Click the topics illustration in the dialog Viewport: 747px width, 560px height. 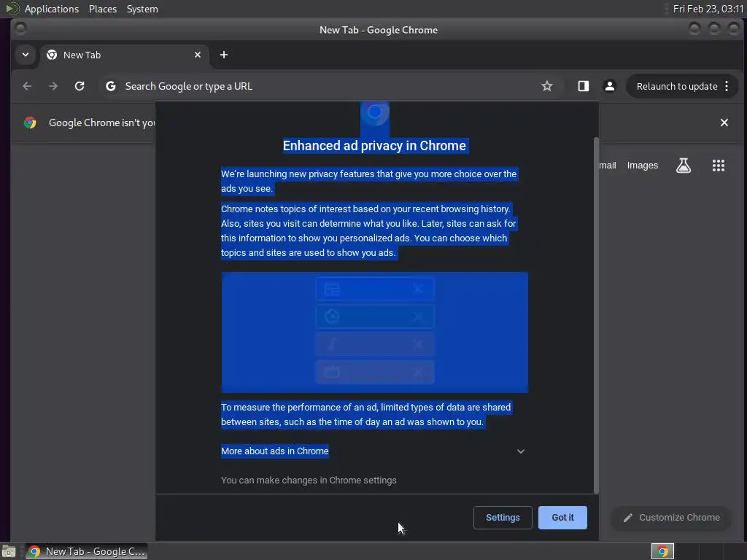[374, 332]
